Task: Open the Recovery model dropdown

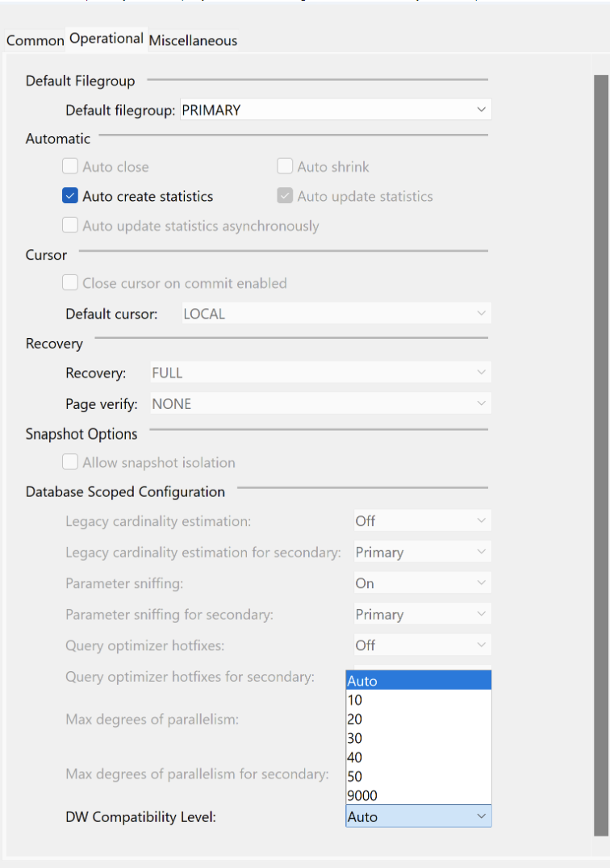Action: [x=320, y=373]
